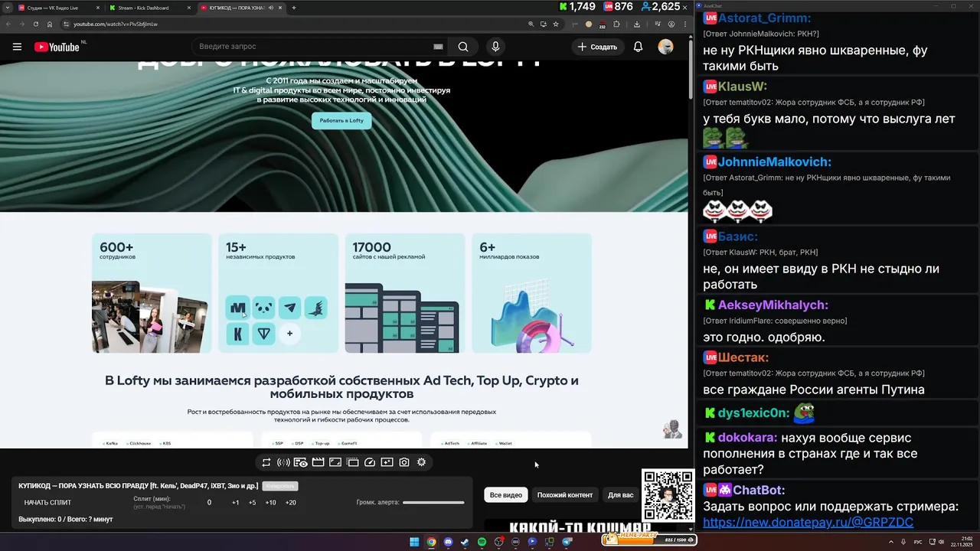Click username Astorat_Grimm in chat
Screen dimensions: 980x551
coord(764,18)
